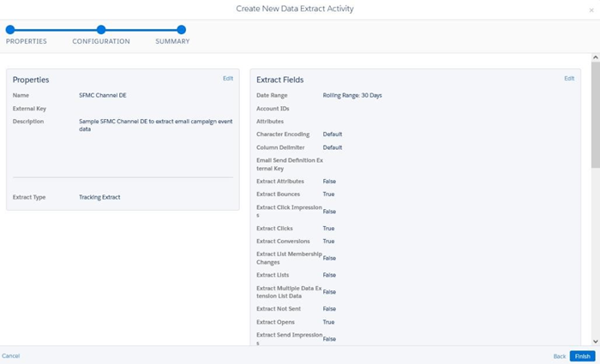Screen dimensions: 600x364
Task: Cancel the data extract activity creation
Action: tap(11, 355)
